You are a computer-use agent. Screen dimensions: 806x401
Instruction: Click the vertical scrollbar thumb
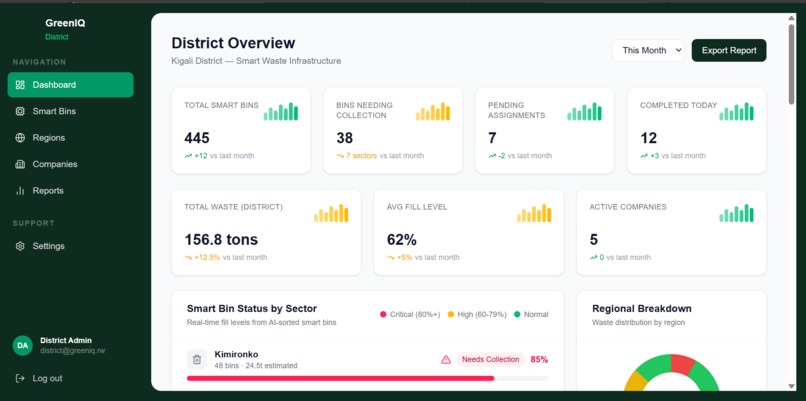tap(791, 64)
